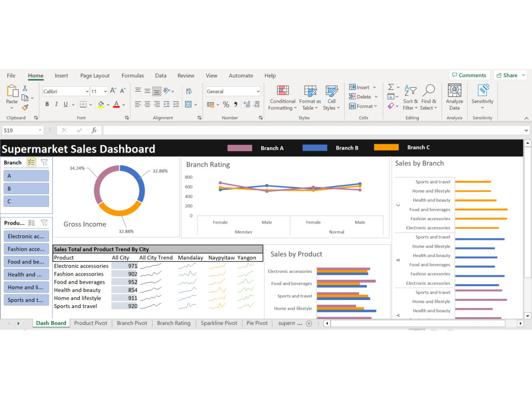Viewport: 532px width, 399px height.
Task: Open the Comments pane
Action: pos(470,75)
